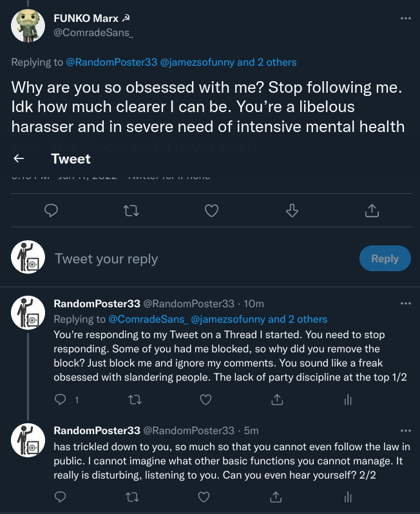This screenshot has height=514, width=420.
Task: Open the 'and 2 others' link in main tweet
Action: [x=267, y=62]
